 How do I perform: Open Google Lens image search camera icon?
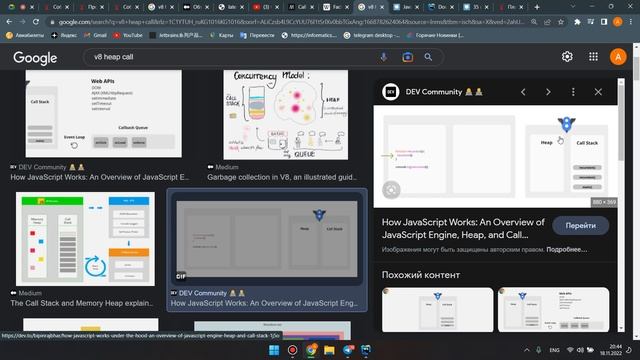[407, 57]
